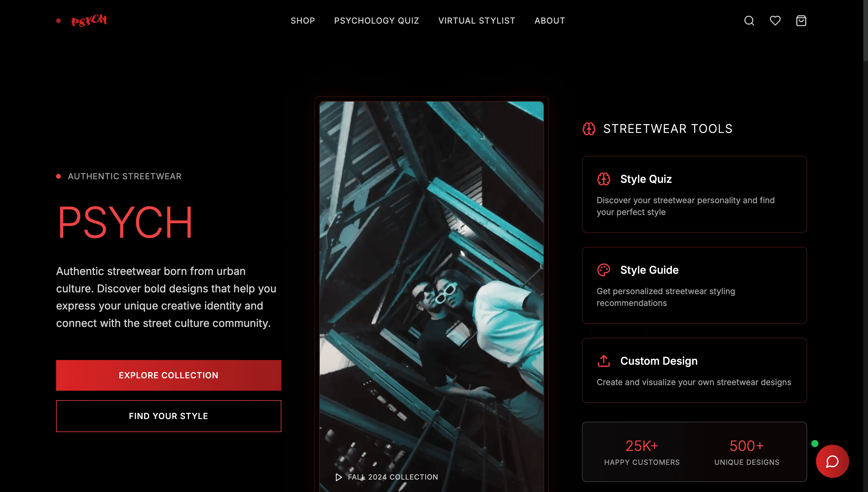The height and width of the screenshot is (492, 868).
Task: Open the wishlist heart icon
Action: click(775, 21)
